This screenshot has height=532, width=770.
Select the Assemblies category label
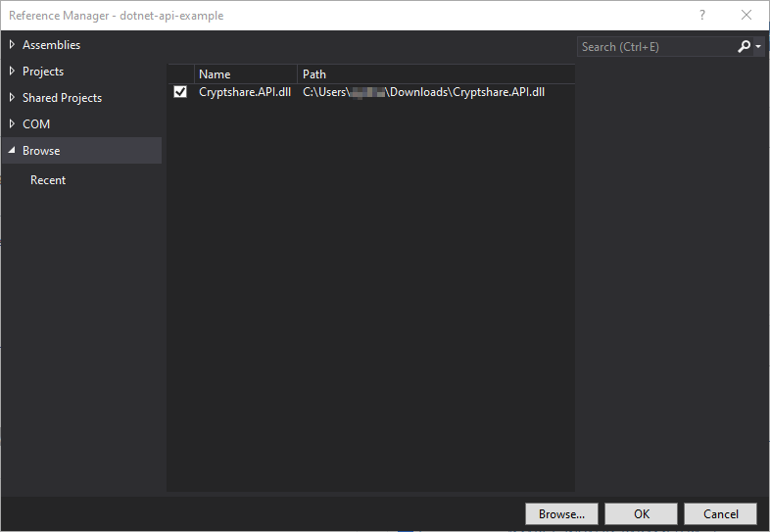[51, 45]
